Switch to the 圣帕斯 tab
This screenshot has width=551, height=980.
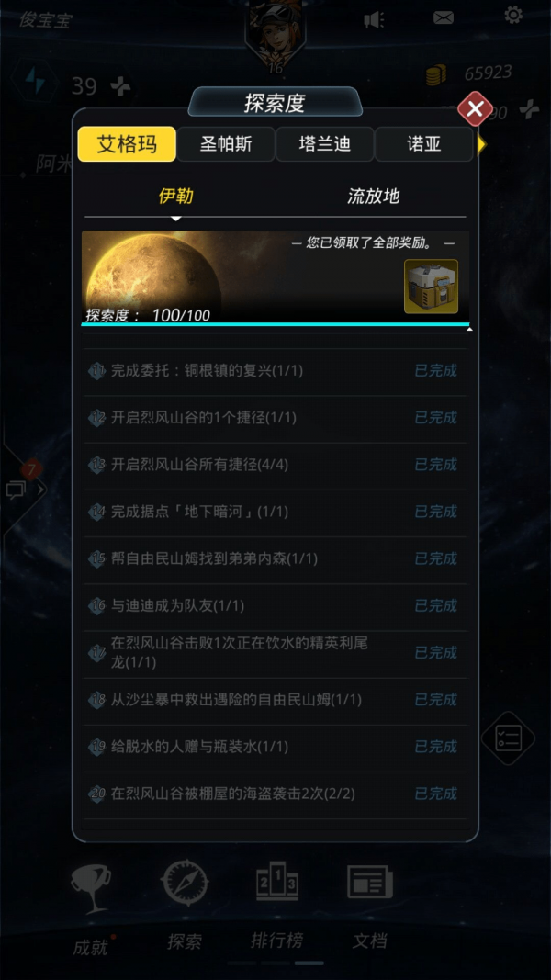pos(226,144)
